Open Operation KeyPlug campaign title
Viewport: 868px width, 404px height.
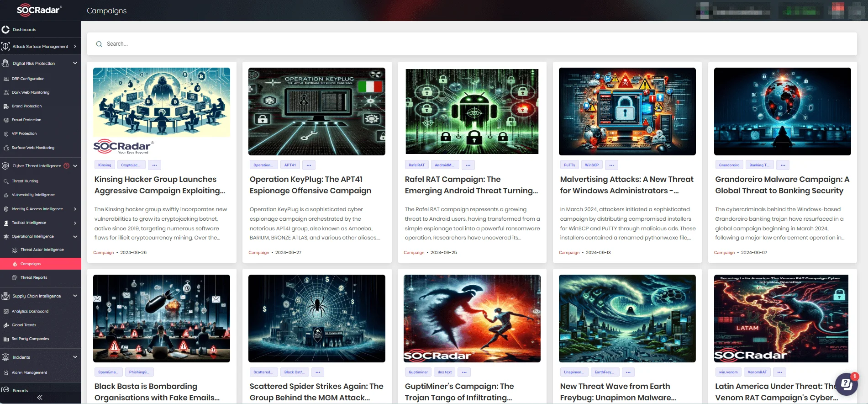pyautogui.click(x=310, y=185)
